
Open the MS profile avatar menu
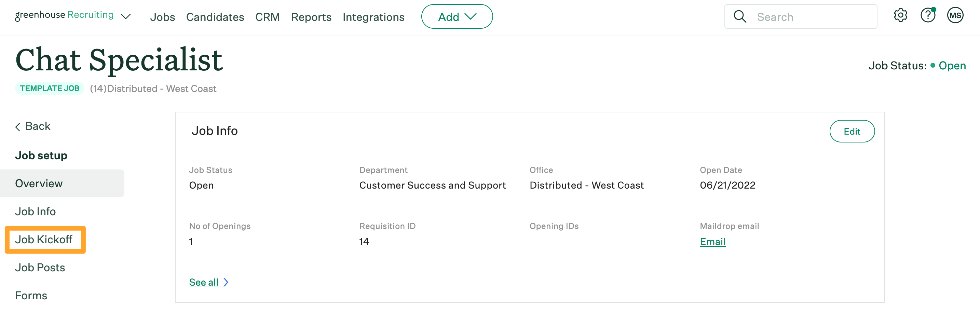pos(956,16)
